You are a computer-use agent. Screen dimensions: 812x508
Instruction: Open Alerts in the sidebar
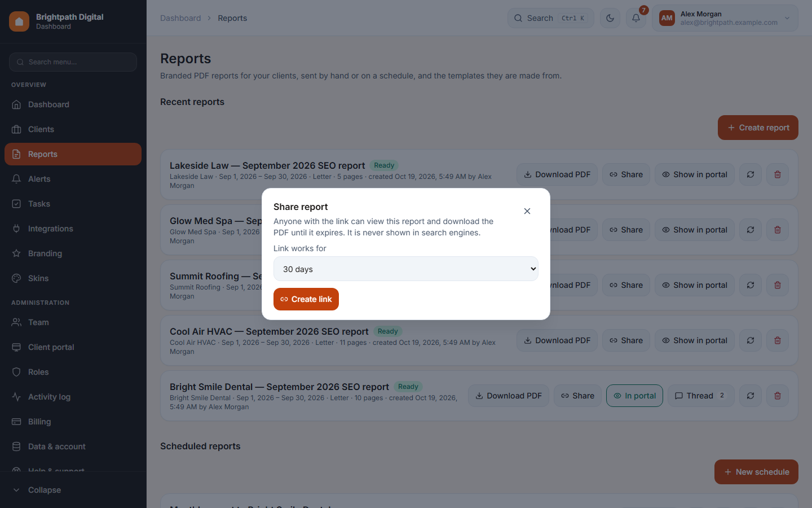(73, 179)
